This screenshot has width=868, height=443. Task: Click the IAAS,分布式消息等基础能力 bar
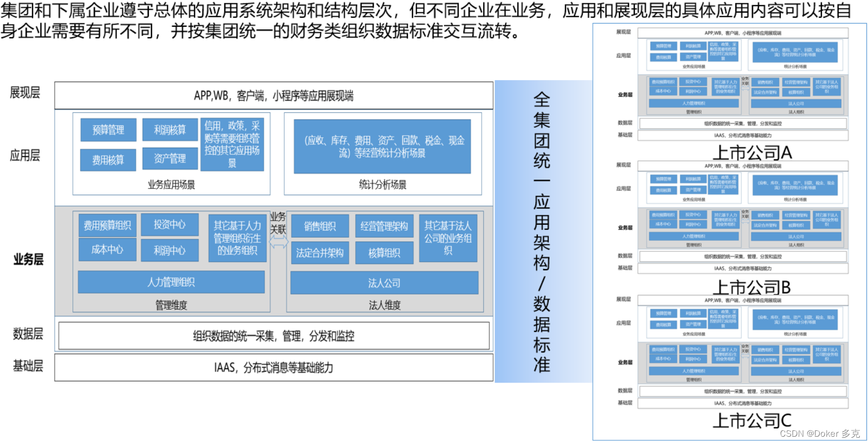click(274, 368)
